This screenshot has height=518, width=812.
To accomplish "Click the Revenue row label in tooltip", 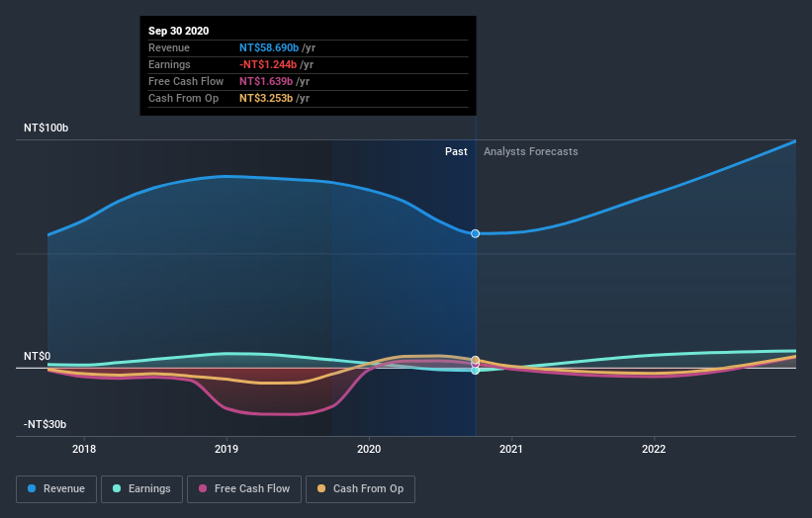I will coord(169,47).
